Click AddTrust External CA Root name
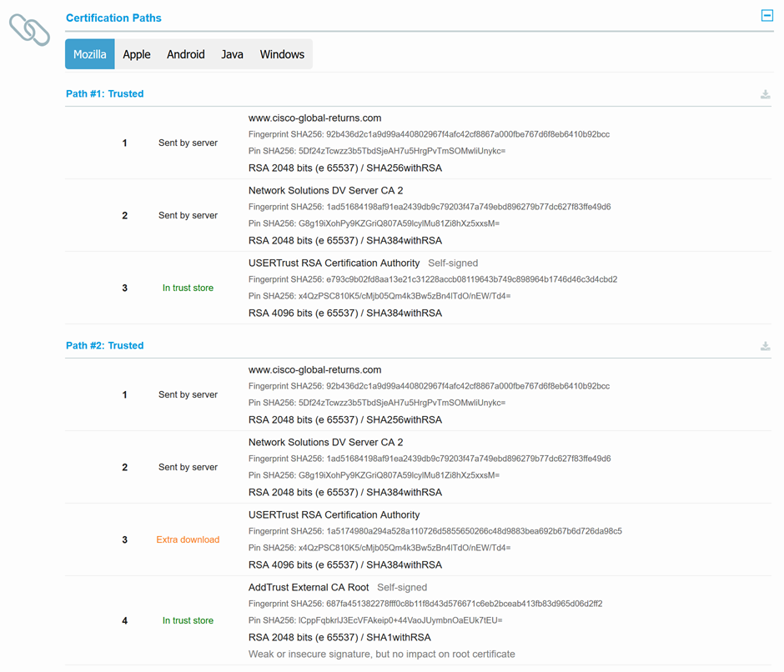784x672 pixels. [x=309, y=587]
